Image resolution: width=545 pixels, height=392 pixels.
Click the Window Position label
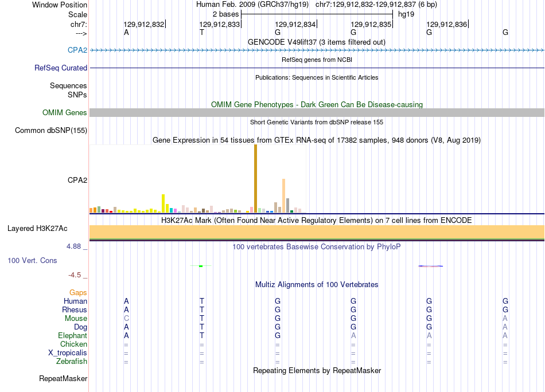tap(60, 5)
